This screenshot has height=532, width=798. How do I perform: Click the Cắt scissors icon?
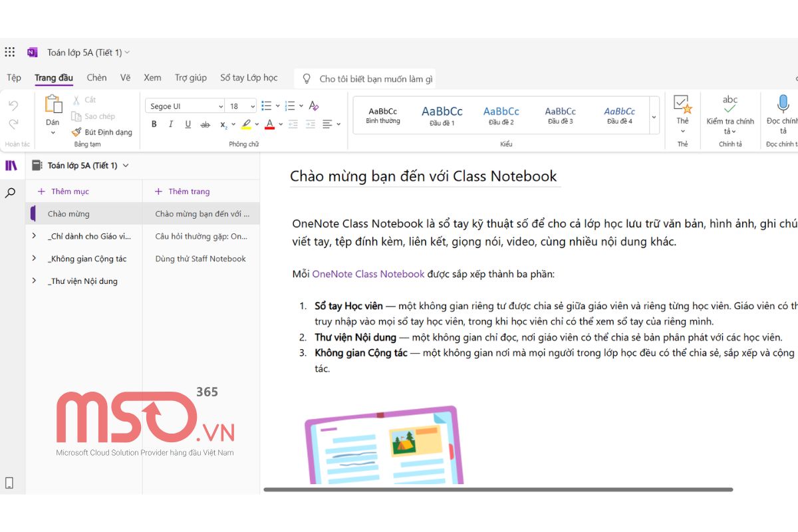pos(76,100)
